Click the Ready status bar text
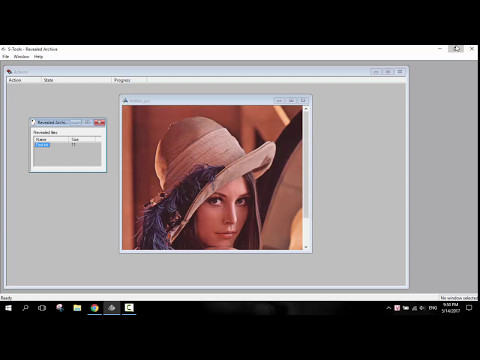This screenshot has width=480, height=360. click(6, 298)
